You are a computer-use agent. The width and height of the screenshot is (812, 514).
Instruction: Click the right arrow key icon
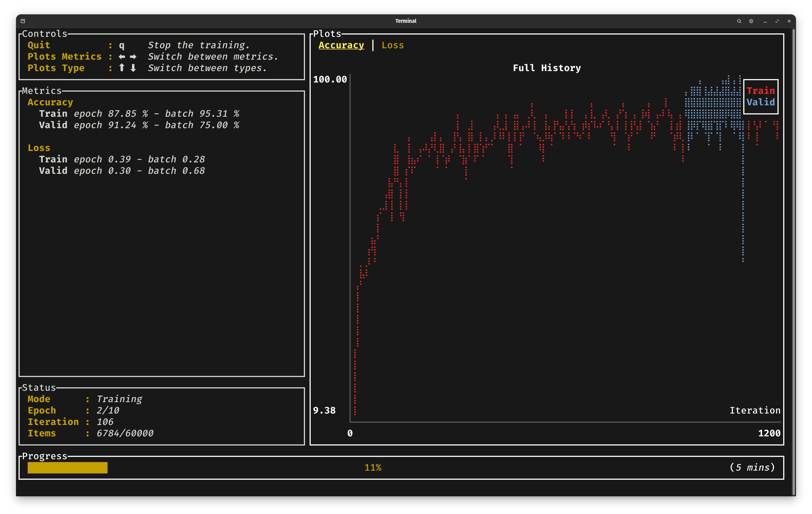[133, 57]
